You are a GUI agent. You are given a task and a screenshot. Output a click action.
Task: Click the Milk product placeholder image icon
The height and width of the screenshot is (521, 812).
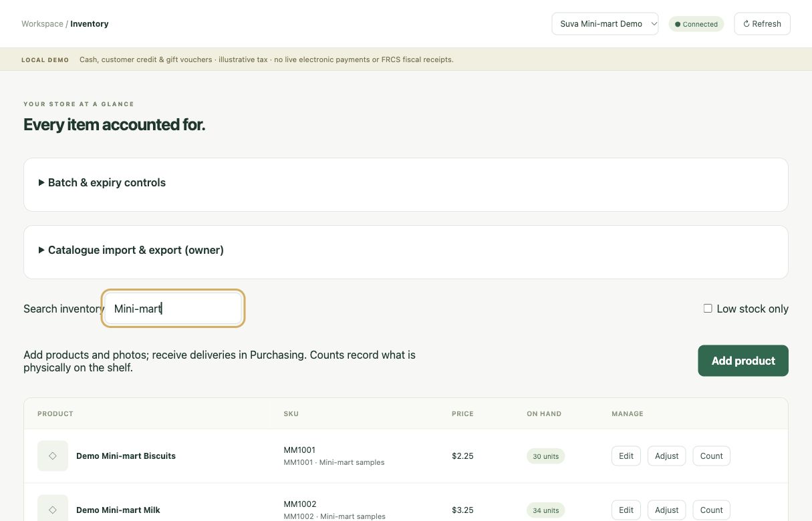pyautogui.click(x=53, y=509)
